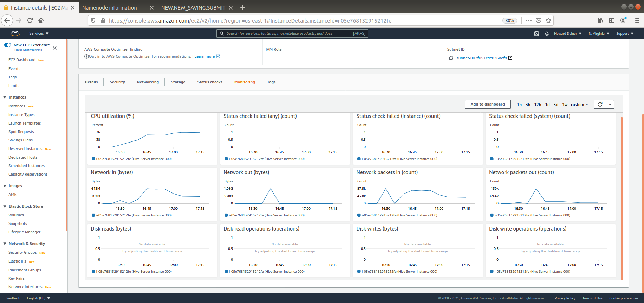Click the 80% zoom level indicator
This screenshot has height=303, width=644.
click(x=509, y=20)
